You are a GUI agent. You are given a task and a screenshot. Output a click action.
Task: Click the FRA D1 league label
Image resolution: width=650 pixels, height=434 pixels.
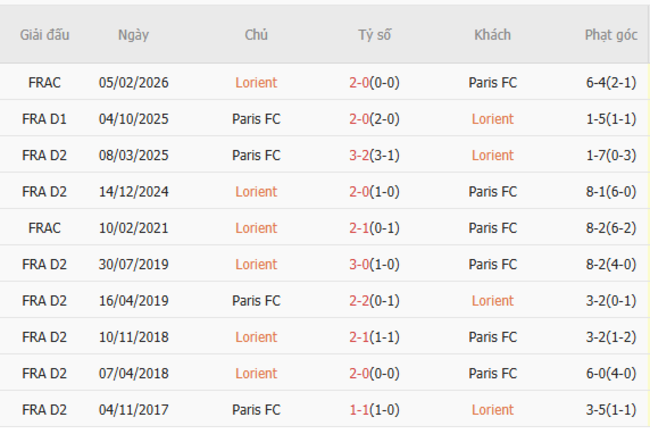click(x=44, y=119)
